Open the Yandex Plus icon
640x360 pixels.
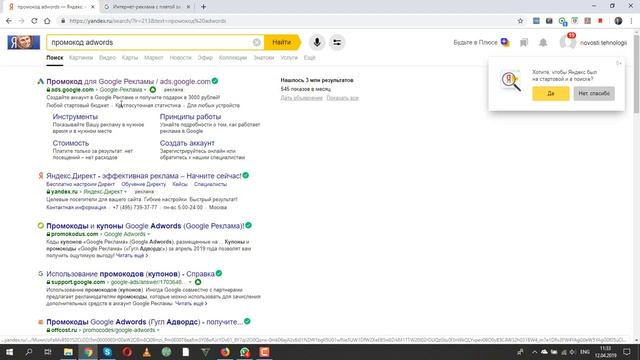pyautogui.click(x=505, y=42)
